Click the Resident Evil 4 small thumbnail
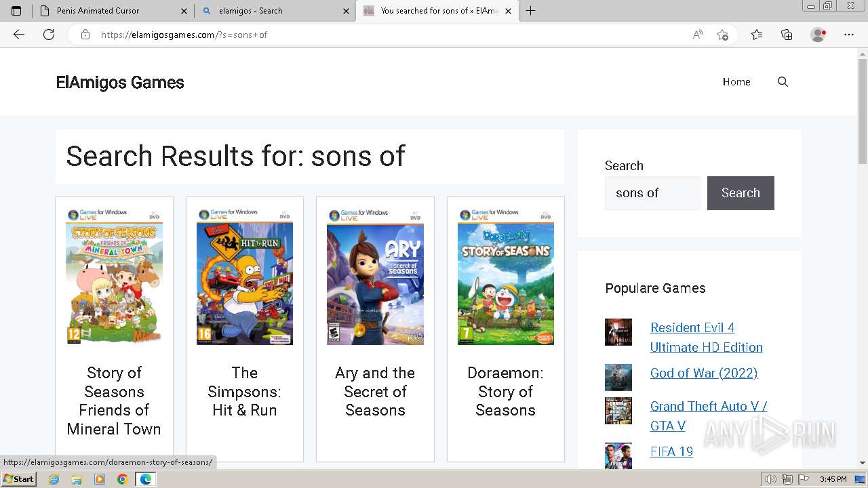The width and height of the screenshot is (868, 488). click(x=618, y=332)
